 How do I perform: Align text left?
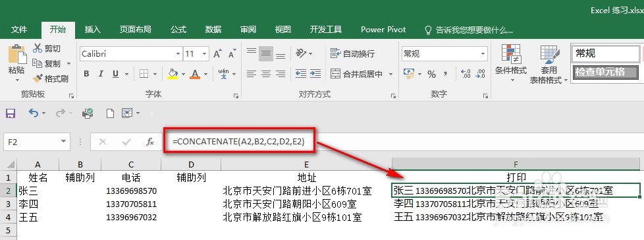(252, 74)
